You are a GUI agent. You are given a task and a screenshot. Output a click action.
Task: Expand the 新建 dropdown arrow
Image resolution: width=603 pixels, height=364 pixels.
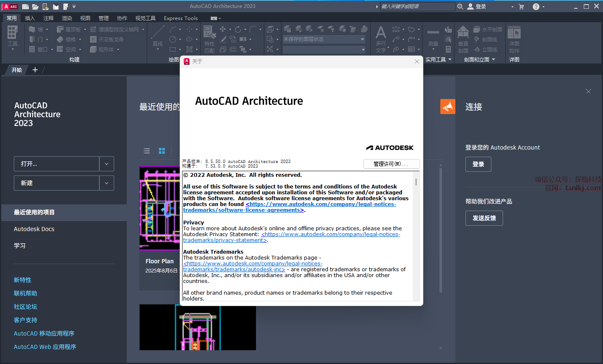coord(107,183)
